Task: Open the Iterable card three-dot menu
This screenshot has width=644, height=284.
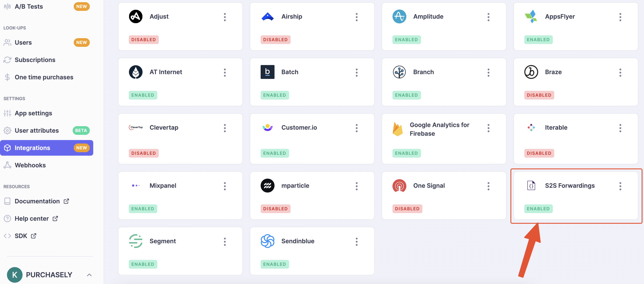Action: [x=620, y=128]
